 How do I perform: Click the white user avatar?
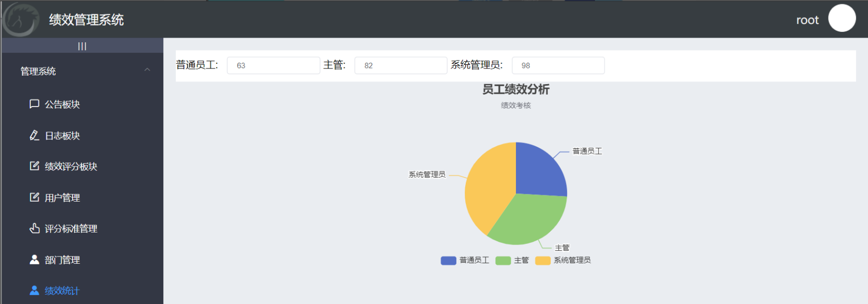842,18
